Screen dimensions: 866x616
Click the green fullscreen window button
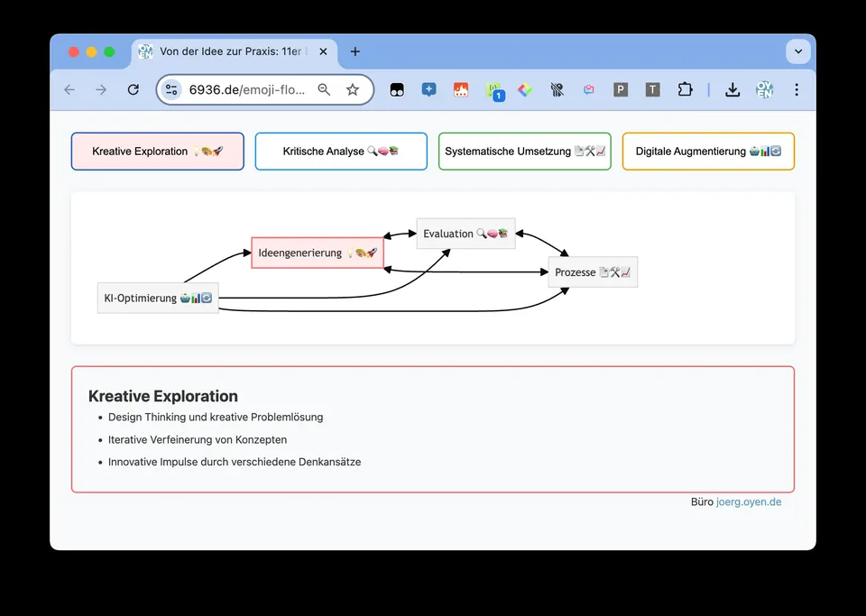pyautogui.click(x=109, y=52)
